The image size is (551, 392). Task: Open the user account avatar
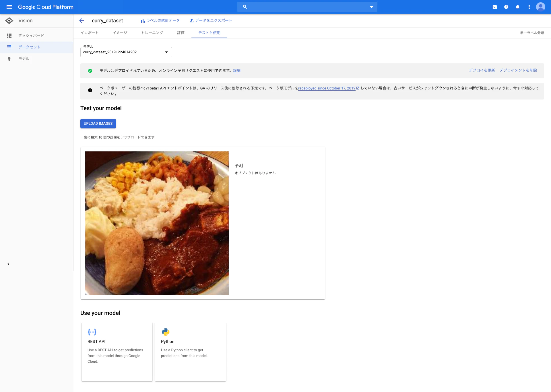coord(541,7)
